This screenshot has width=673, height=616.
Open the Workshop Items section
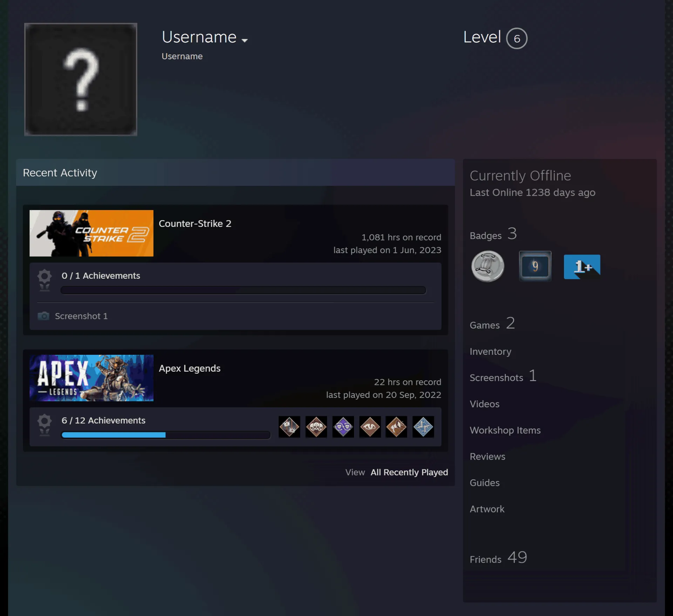tap(505, 430)
